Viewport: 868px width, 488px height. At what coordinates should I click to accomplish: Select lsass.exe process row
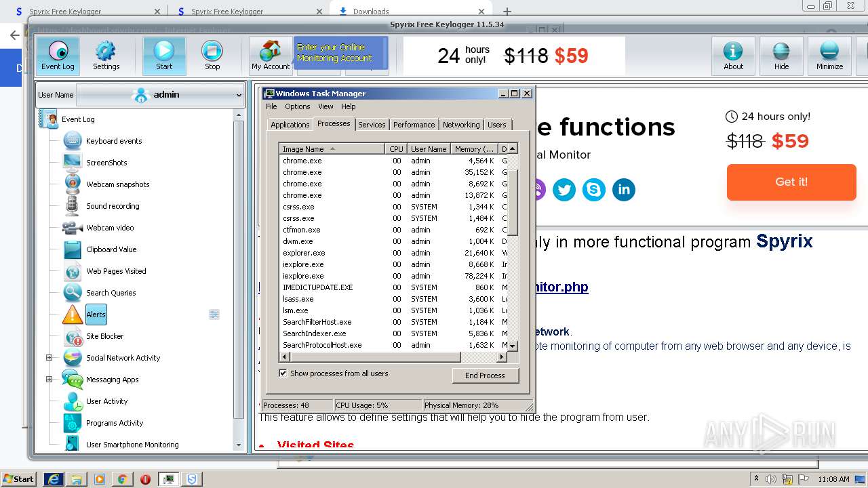[x=393, y=299]
